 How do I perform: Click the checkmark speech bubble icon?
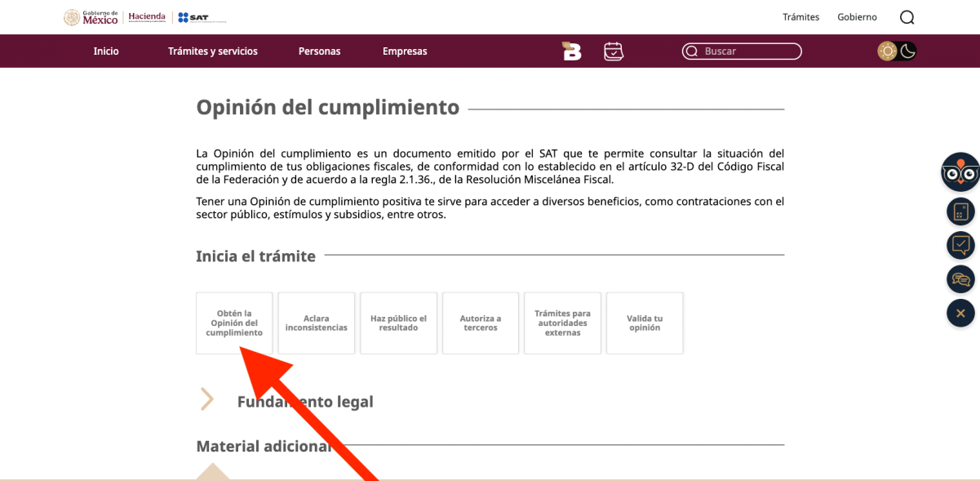pos(960,245)
